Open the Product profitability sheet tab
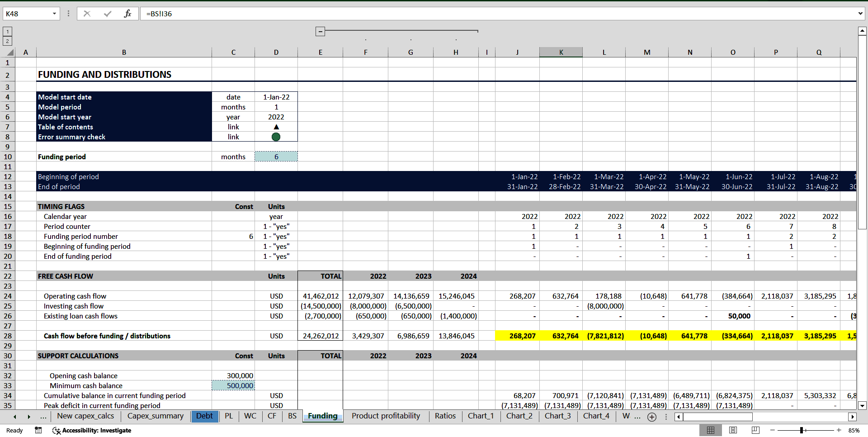The height and width of the screenshot is (437, 868). tap(386, 416)
